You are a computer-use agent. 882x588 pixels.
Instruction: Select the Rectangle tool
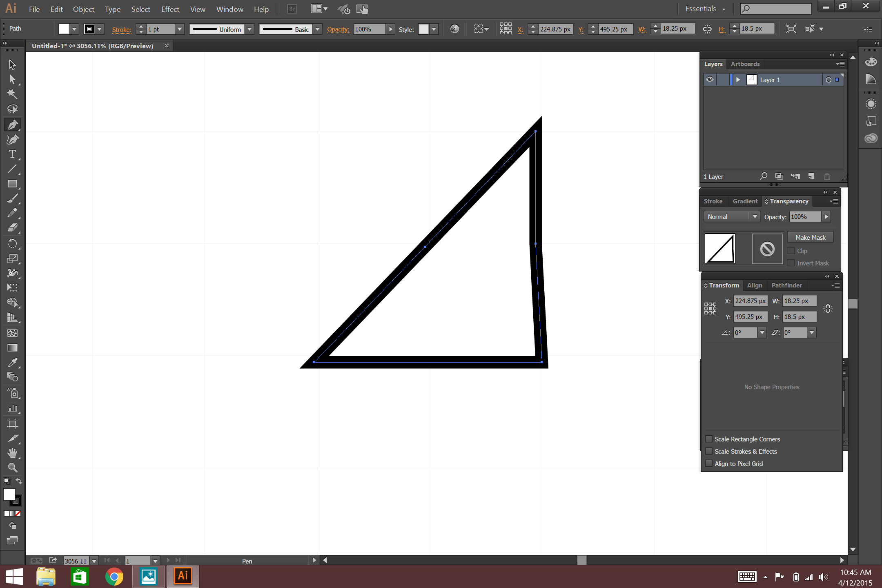[12, 184]
